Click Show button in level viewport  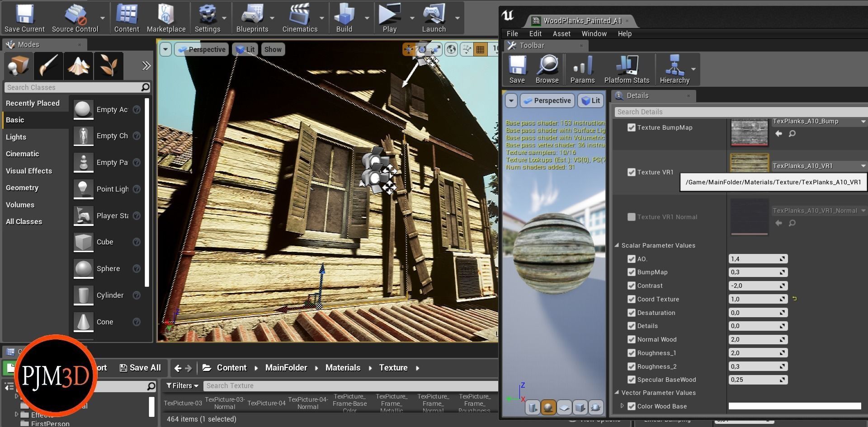[x=273, y=50]
